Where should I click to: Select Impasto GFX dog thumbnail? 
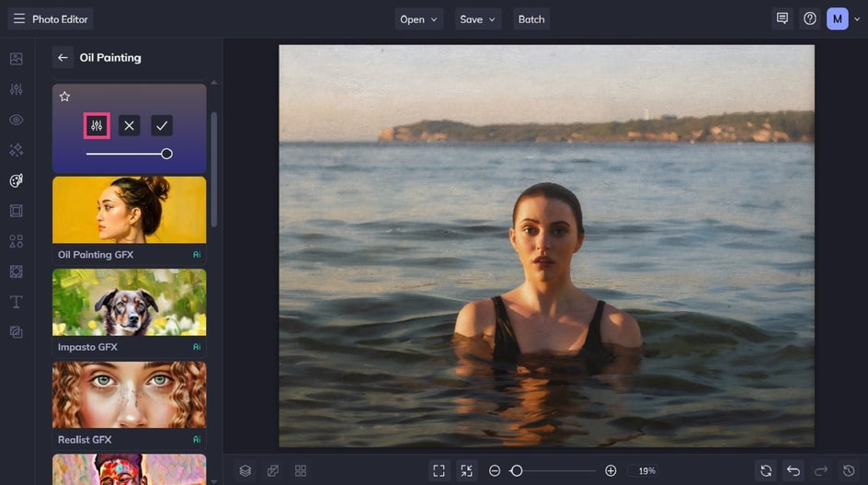129,303
